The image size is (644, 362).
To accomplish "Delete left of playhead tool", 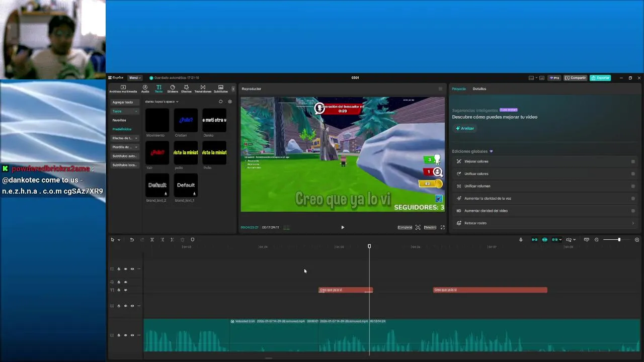I will click(163, 240).
